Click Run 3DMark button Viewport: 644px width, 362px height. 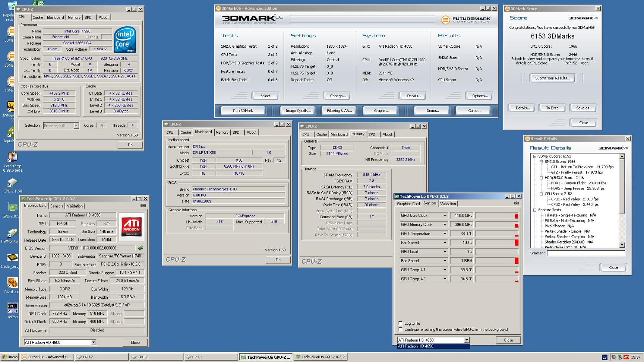click(243, 111)
